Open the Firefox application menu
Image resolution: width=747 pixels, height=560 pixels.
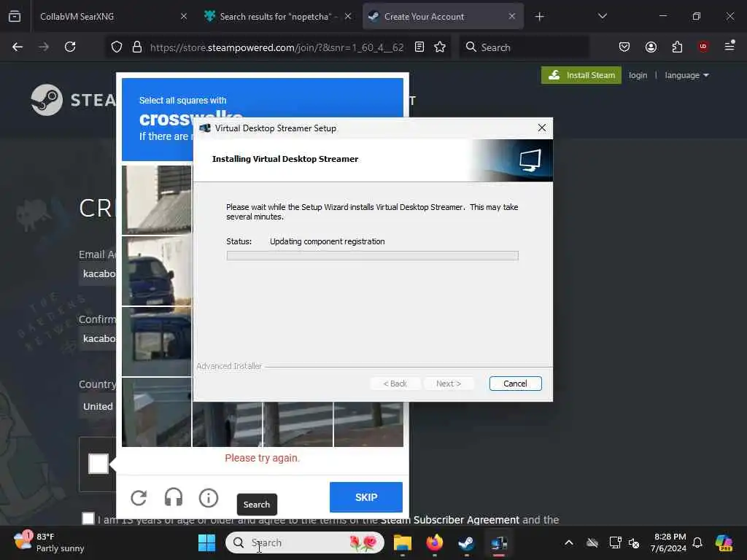[729, 47]
